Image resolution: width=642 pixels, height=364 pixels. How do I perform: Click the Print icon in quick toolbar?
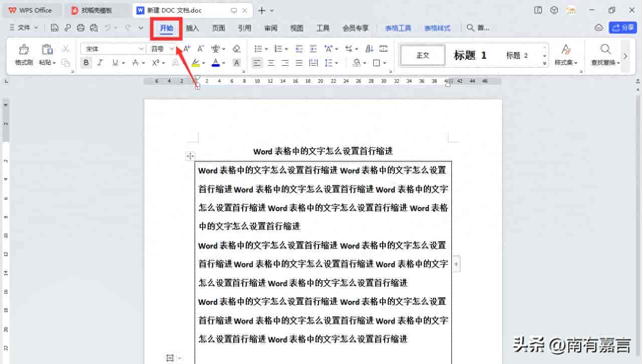pyautogui.click(x=81, y=28)
